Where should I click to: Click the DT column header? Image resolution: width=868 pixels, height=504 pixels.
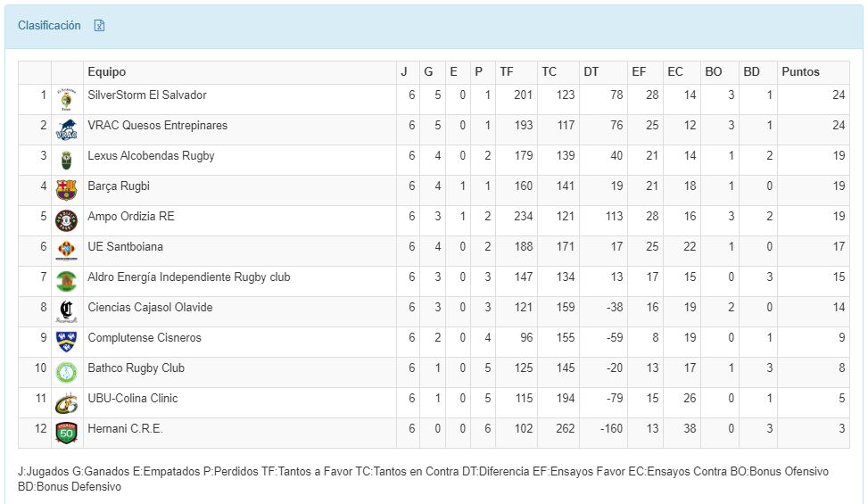point(591,72)
